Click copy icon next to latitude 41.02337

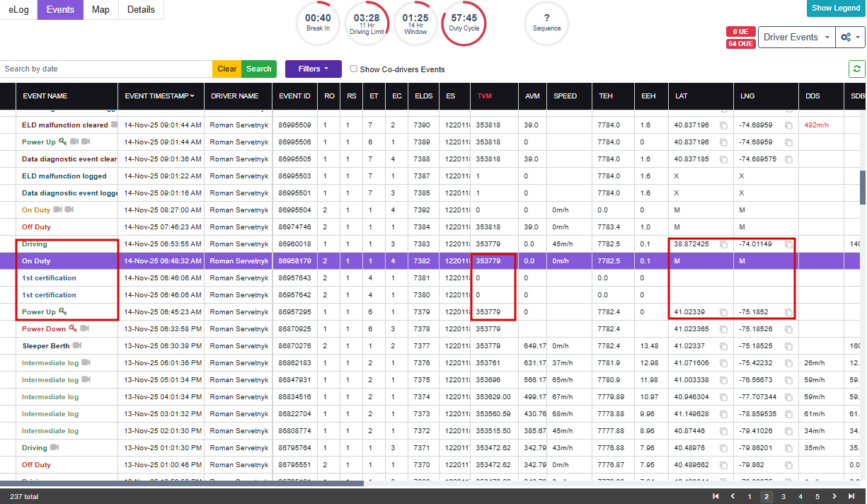coord(723,346)
